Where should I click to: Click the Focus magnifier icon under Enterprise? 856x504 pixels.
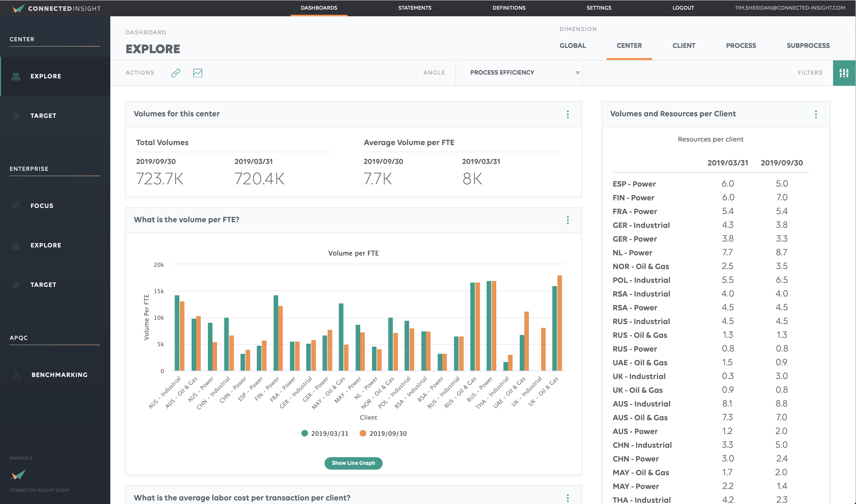click(x=16, y=205)
